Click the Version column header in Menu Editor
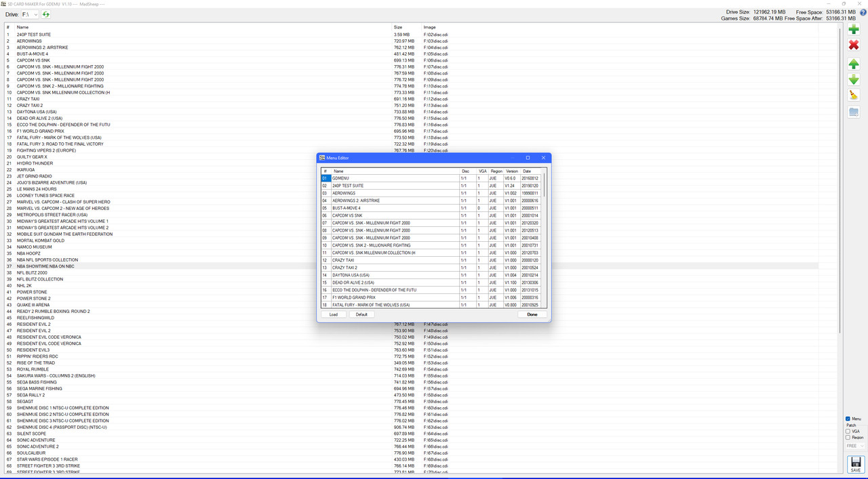This screenshot has width=868, height=479. [x=512, y=171]
